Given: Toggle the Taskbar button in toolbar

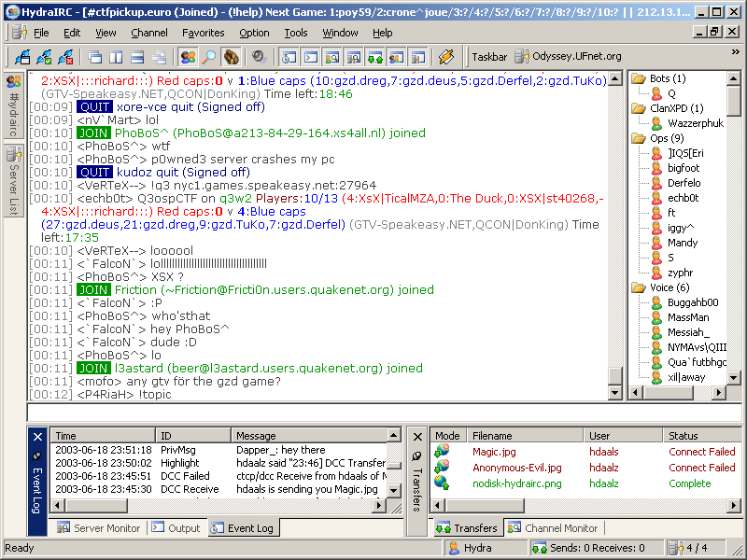Looking at the screenshot, I should coord(489,57).
